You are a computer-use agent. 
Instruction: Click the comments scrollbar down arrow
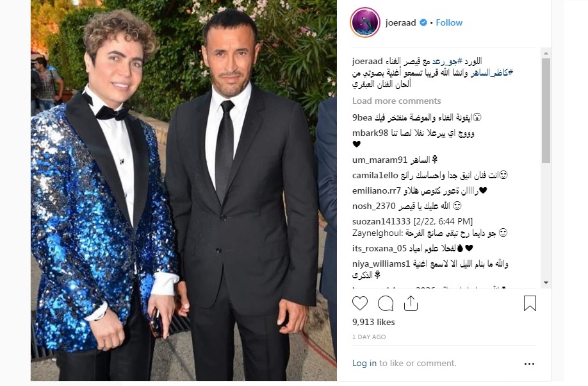[546, 283]
